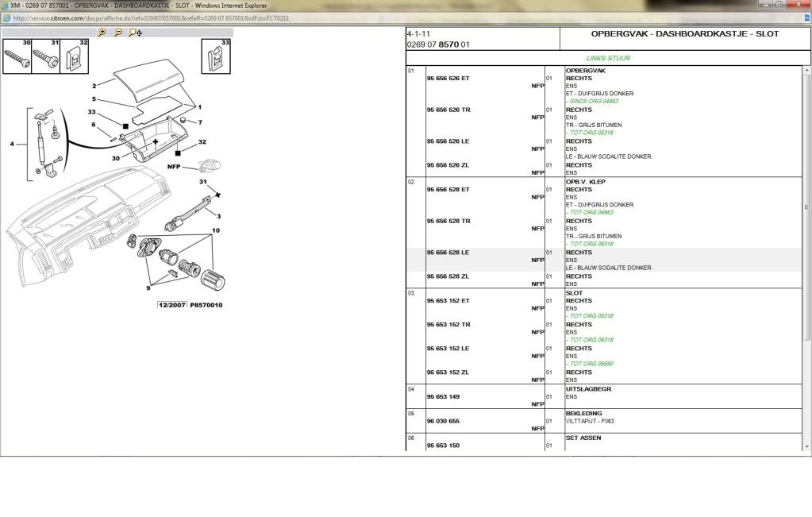This screenshot has width=812, height=517.
Task: Click callout number 4 beside the gas strut
Action: tap(12, 144)
